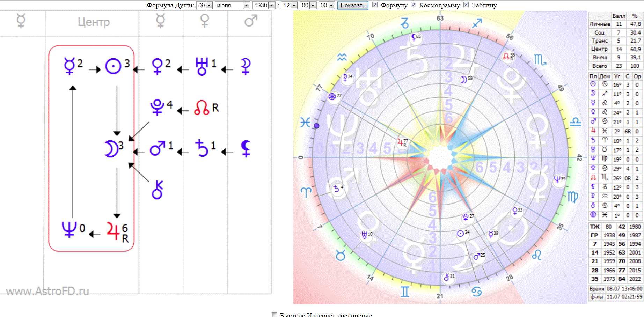Click the Virgo sign on the cosmogram rim

coord(573,197)
